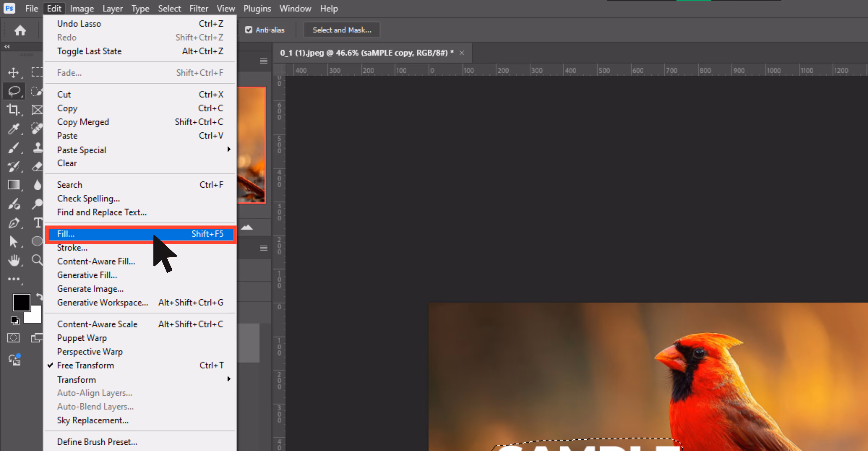Select the Path Selection arrow tool
The image size is (868, 451).
(x=13, y=242)
